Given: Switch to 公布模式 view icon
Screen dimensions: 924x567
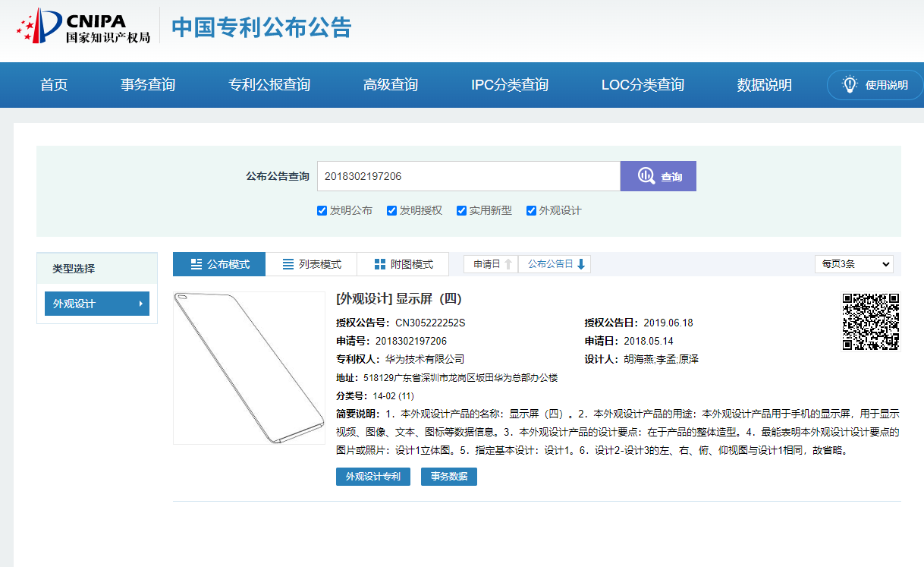Looking at the screenshot, I should 196,264.
